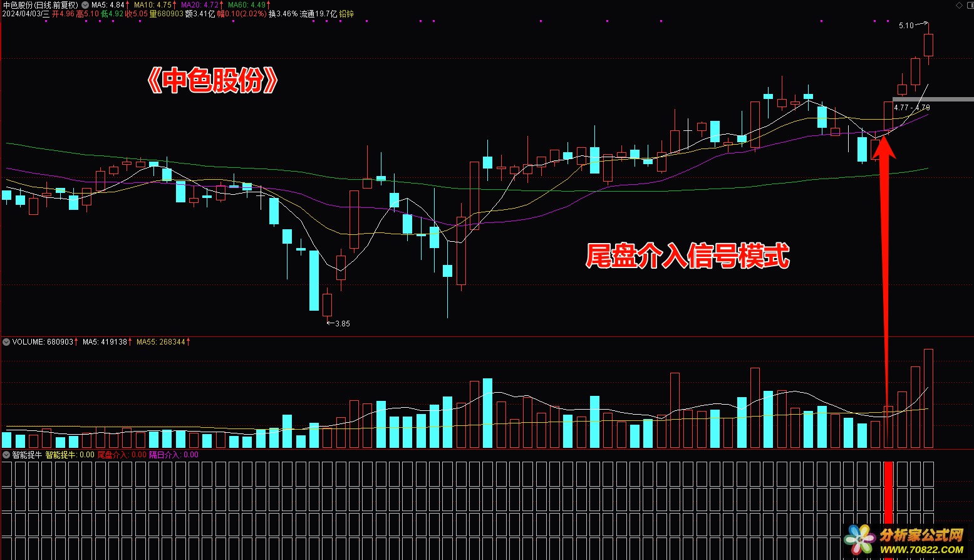Click the turnover amount 额3.41亿

tap(200, 14)
